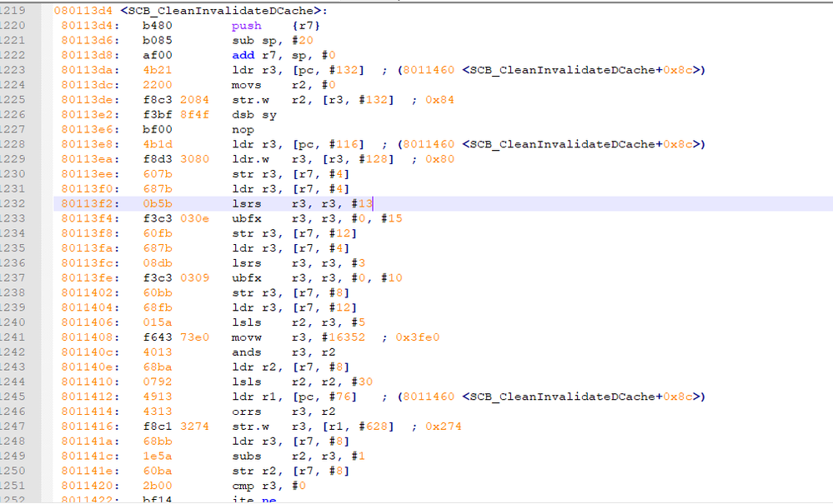Click the subs mnemonic at 801141c

(247, 457)
